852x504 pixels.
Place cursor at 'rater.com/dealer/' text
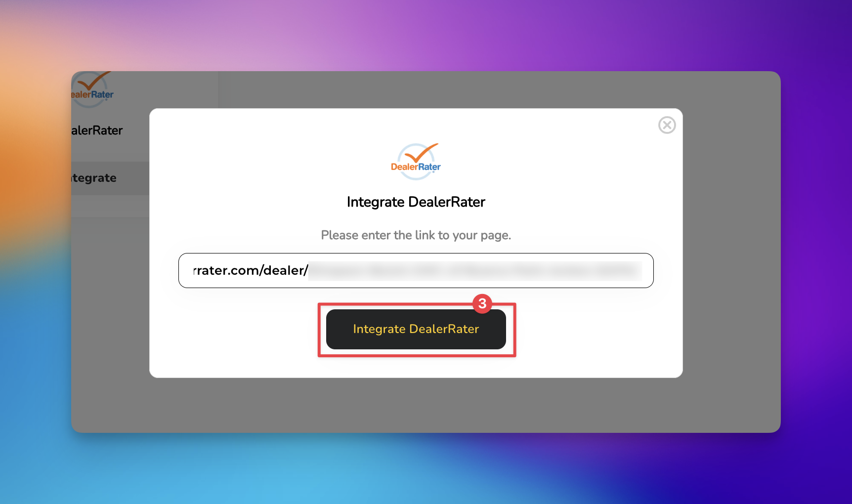(251, 270)
